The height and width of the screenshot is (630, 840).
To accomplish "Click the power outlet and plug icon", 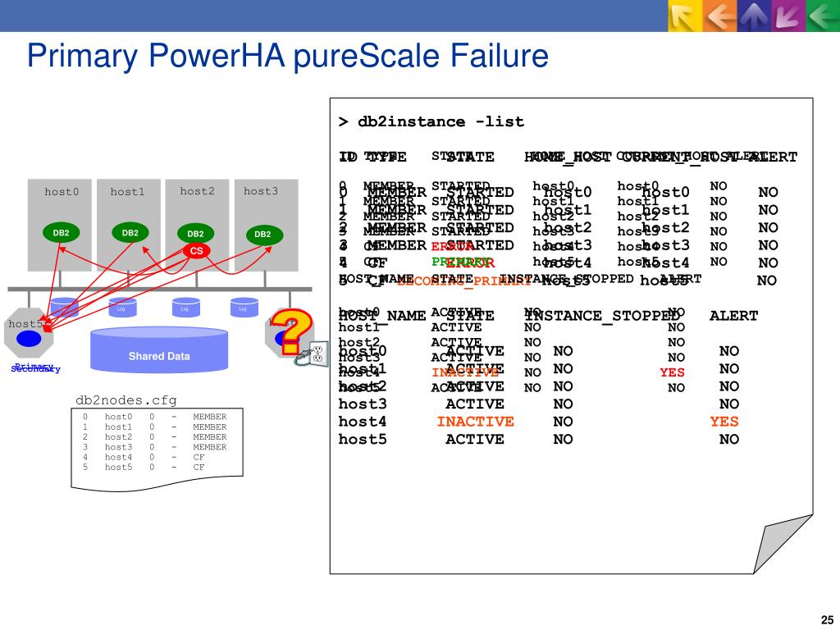I will pyautogui.click(x=313, y=354).
